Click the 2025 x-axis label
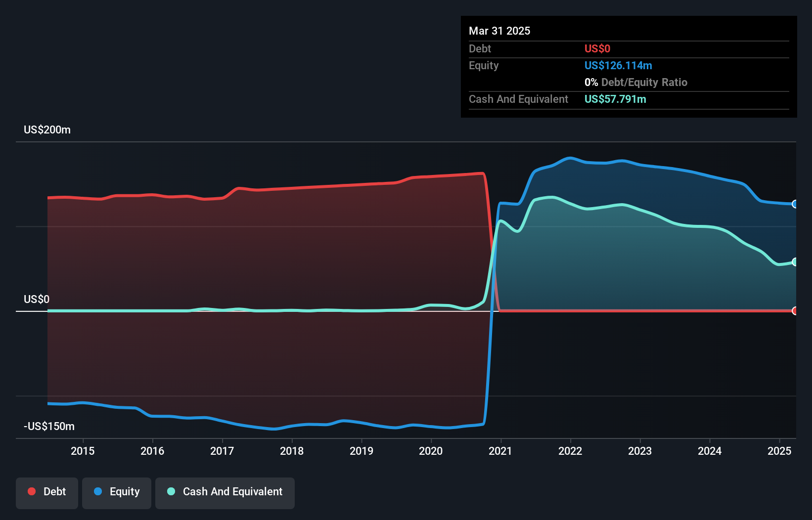This screenshot has width=812, height=520. click(779, 451)
